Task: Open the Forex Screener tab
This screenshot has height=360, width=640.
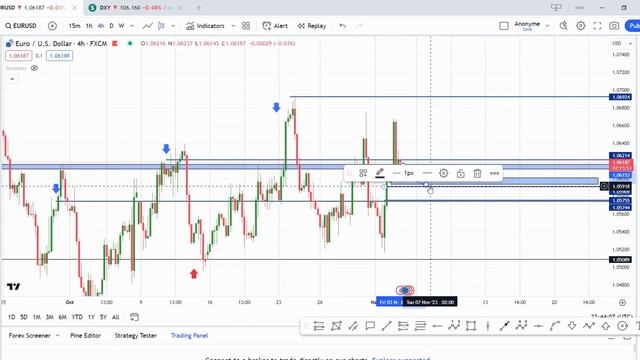Action: (29, 336)
